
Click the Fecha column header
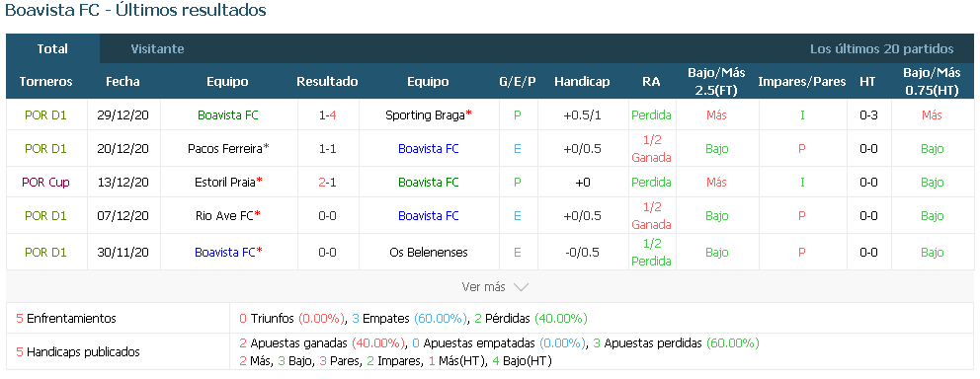[123, 81]
